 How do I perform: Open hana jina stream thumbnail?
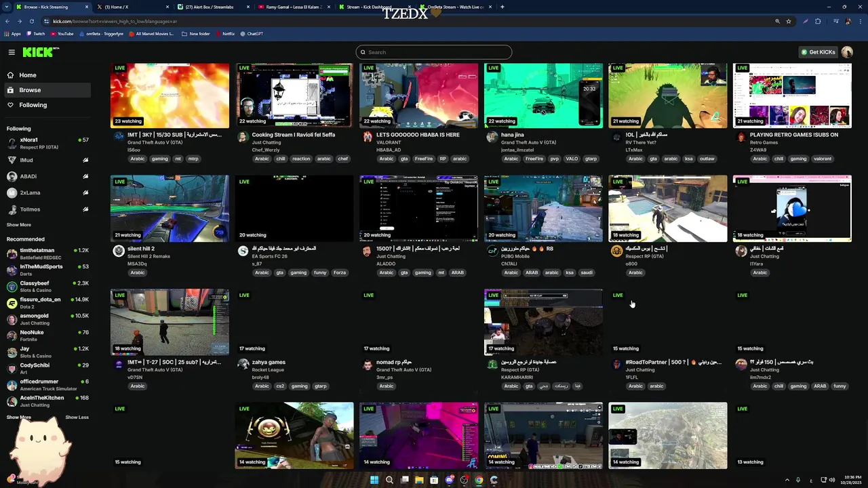[543, 96]
